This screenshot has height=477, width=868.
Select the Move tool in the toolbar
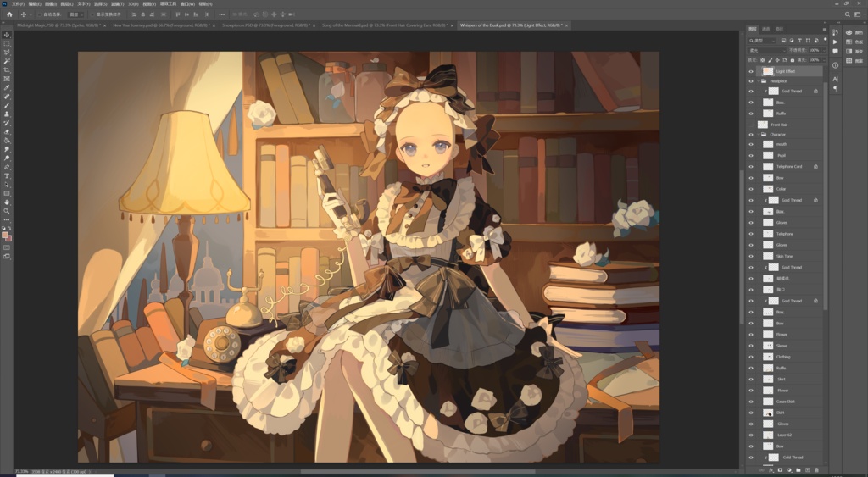[7, 35]
